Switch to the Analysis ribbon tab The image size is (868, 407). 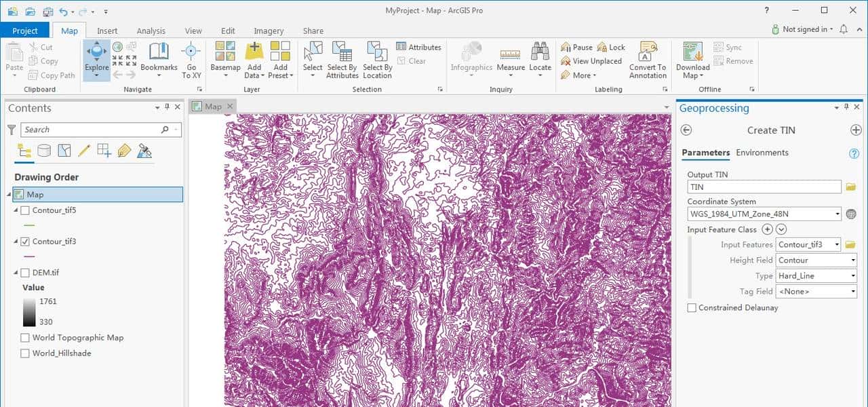pyautogui.click(x=151, y=31)
